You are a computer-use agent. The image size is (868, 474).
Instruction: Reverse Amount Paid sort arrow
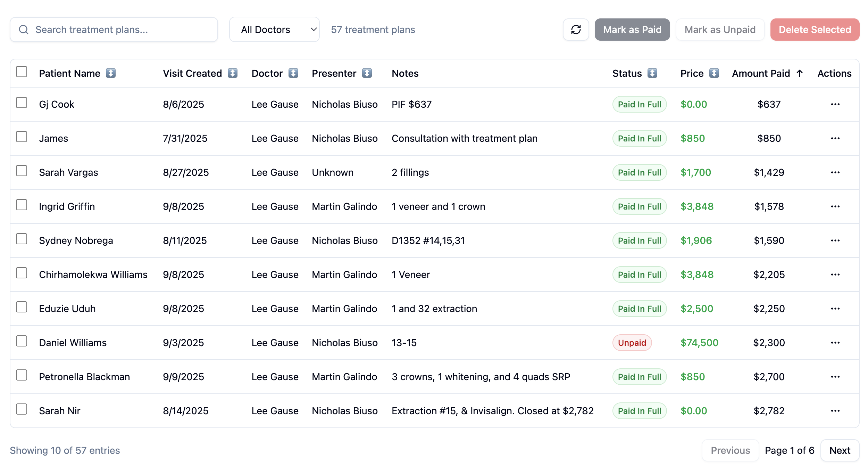click(x=800, y=73)
